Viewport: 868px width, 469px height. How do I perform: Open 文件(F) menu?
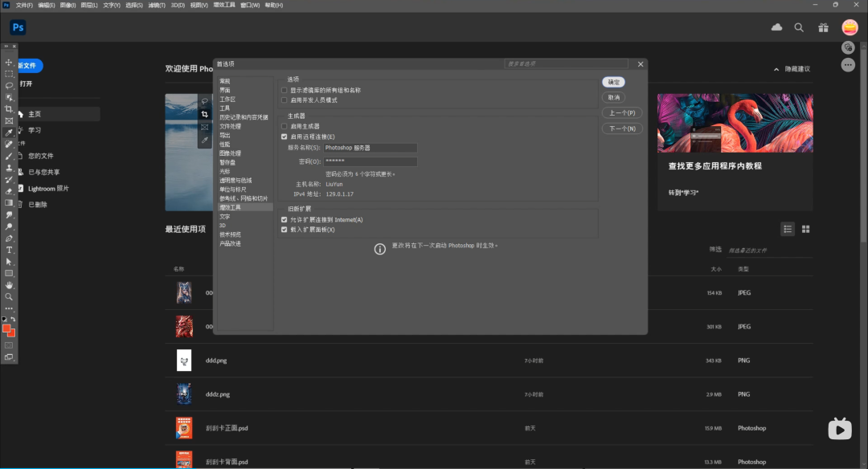24,5
